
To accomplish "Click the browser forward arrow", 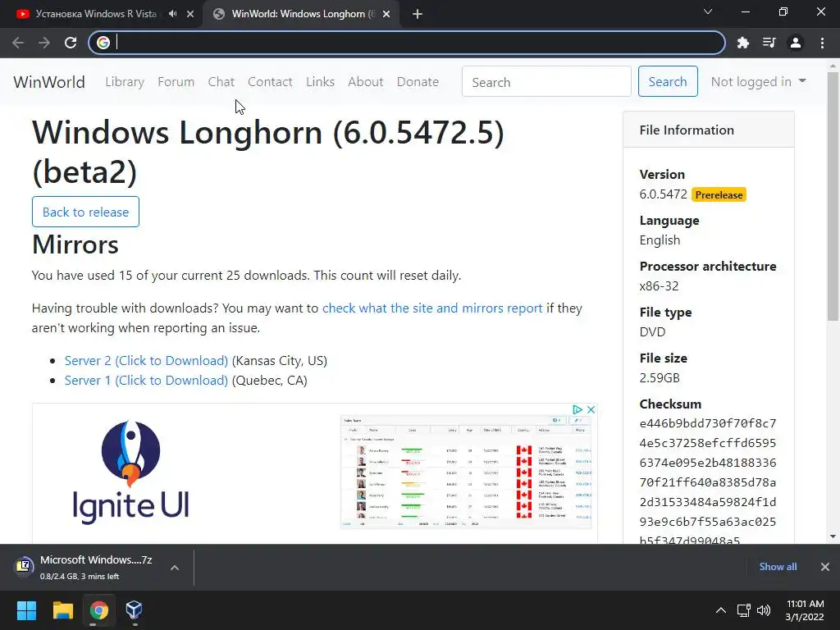I will [44, 43].
